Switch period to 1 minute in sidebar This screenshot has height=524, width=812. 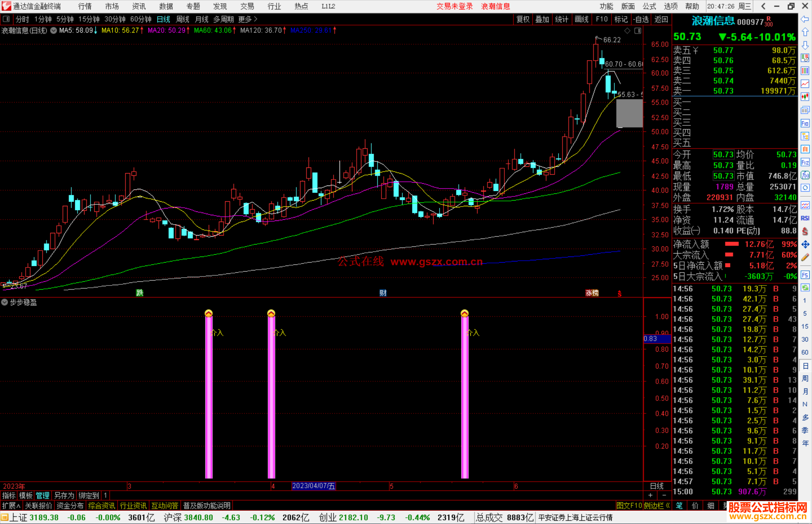(805, 300)
